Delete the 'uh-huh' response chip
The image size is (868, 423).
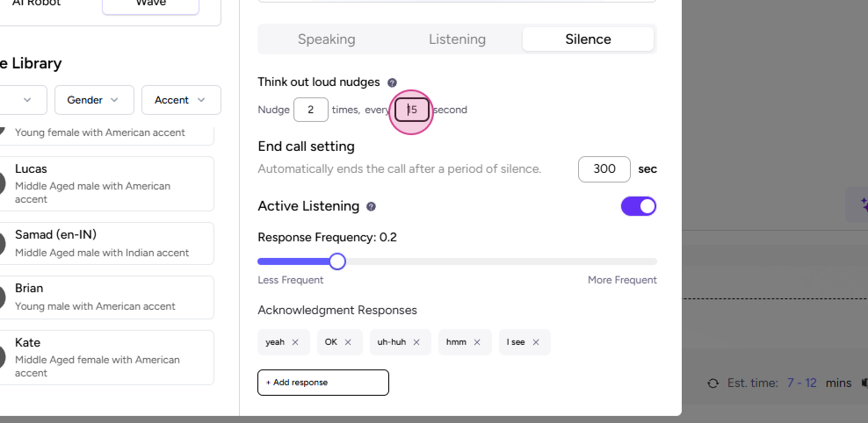pyautogui.click(x=416, y=342)
